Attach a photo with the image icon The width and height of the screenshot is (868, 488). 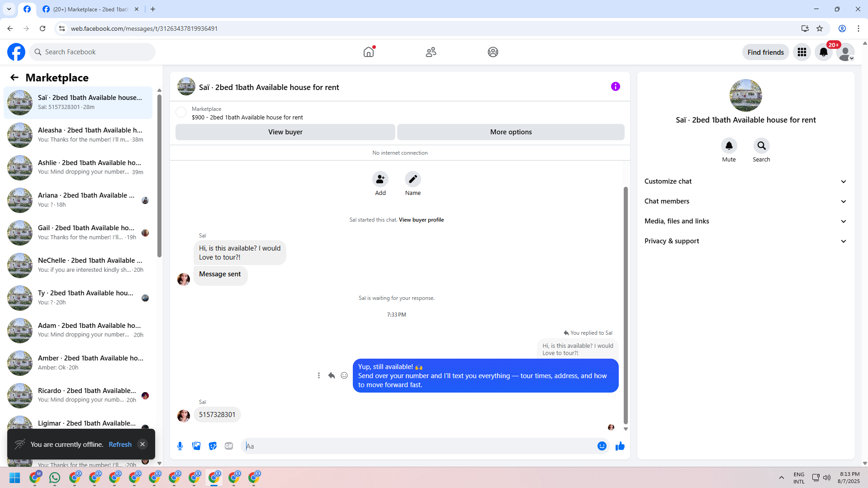196,446
